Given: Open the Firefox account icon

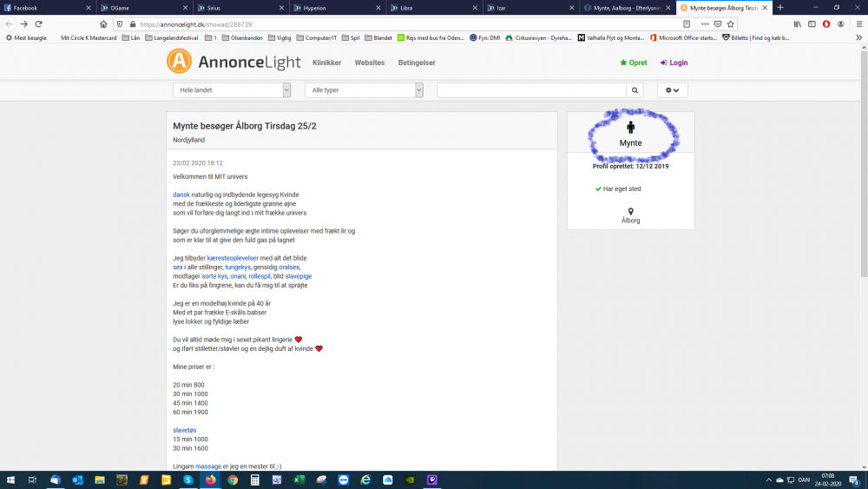Looking at the screenshot, I should point(841,24).
